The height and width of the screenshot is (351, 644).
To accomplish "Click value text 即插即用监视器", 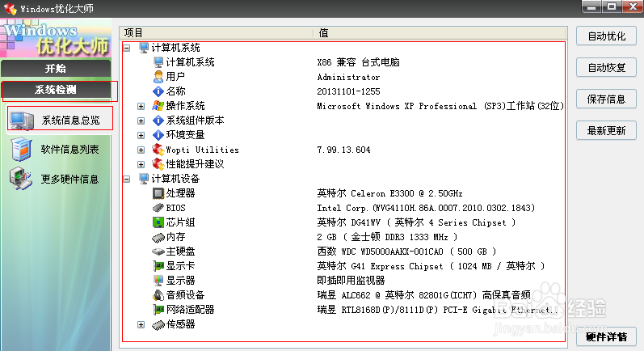I will coord(351,281).
